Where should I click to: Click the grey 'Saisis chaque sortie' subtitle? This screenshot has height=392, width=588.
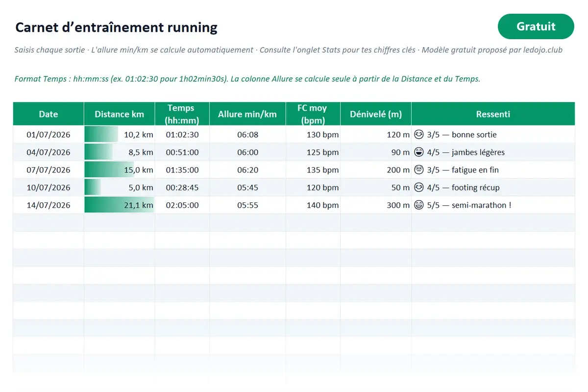[x=289, y=50]
